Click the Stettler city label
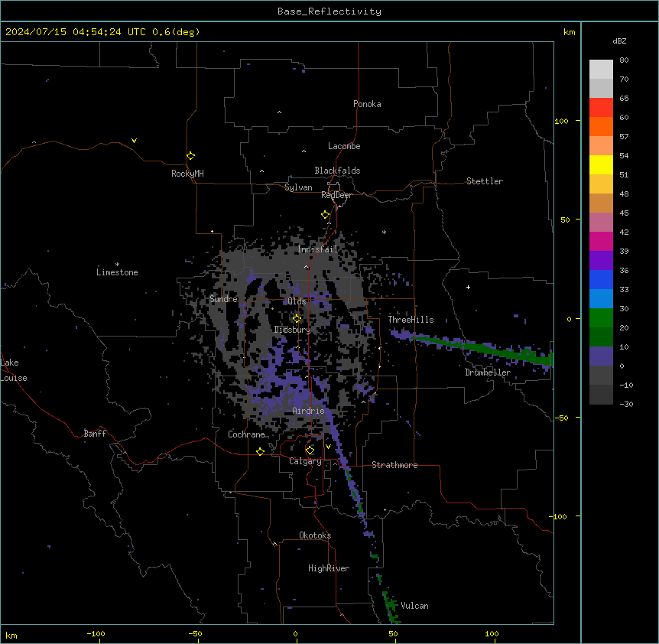Screen dimensions: 659x644 485,181
